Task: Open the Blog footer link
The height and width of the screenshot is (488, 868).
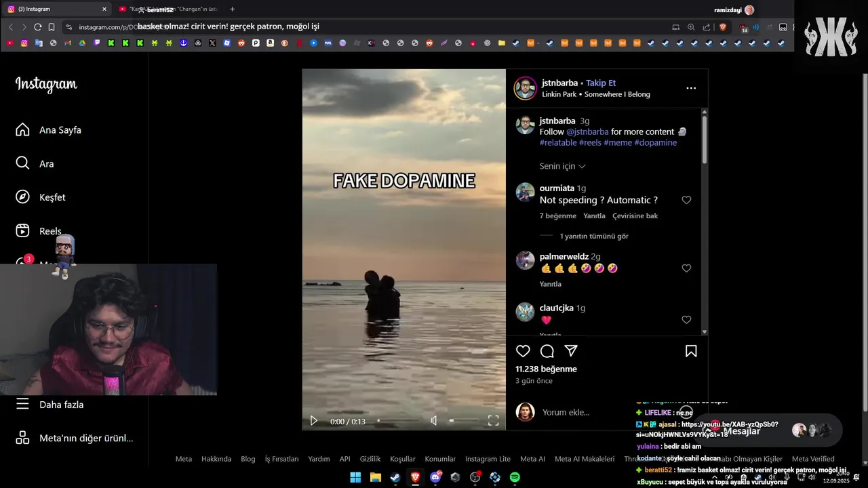Action: coord(248,459)
